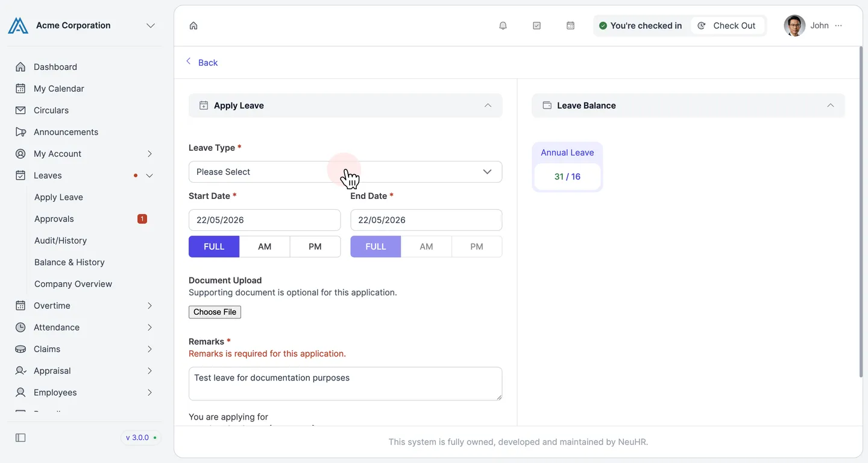Collapse the Leaves menu chevron
The height and width of the screenshot is (463, 868).
click(x=149, y=175)
